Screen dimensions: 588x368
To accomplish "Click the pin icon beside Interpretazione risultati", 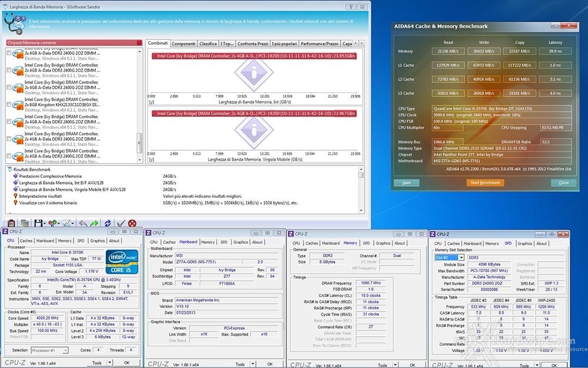I will (15, 196).
